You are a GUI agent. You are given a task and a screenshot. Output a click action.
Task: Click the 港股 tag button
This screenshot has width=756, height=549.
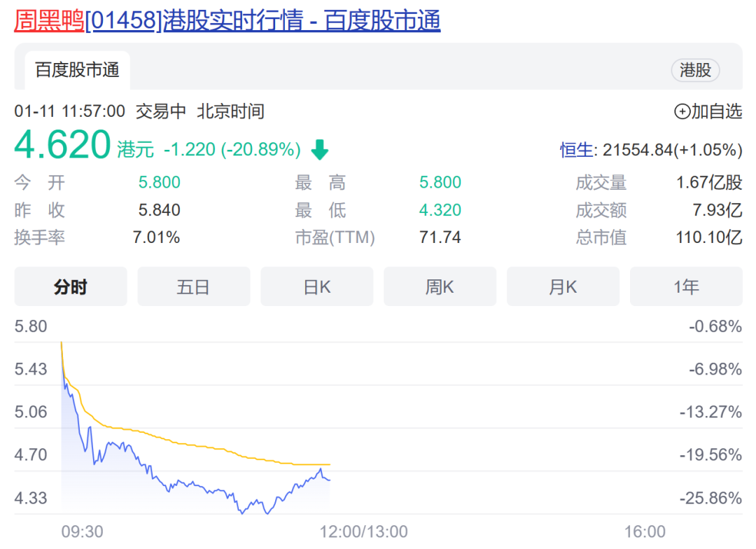click(695, 70)
